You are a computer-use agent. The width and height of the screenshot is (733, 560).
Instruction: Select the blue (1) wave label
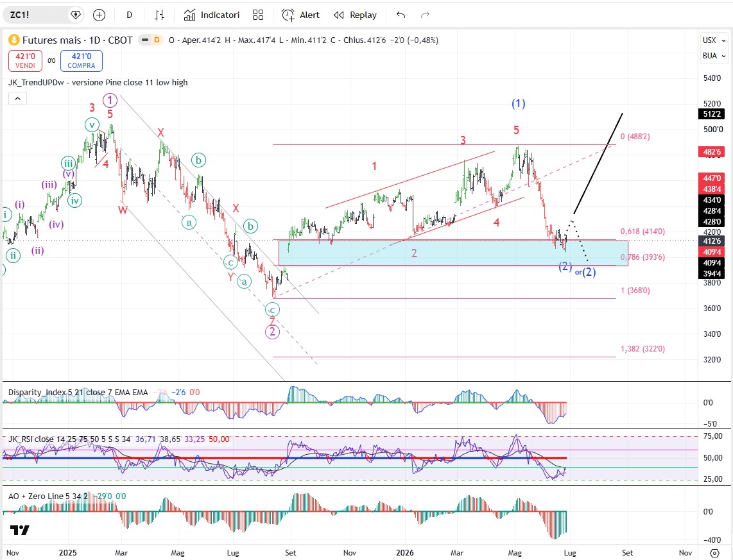pos(518,103)
